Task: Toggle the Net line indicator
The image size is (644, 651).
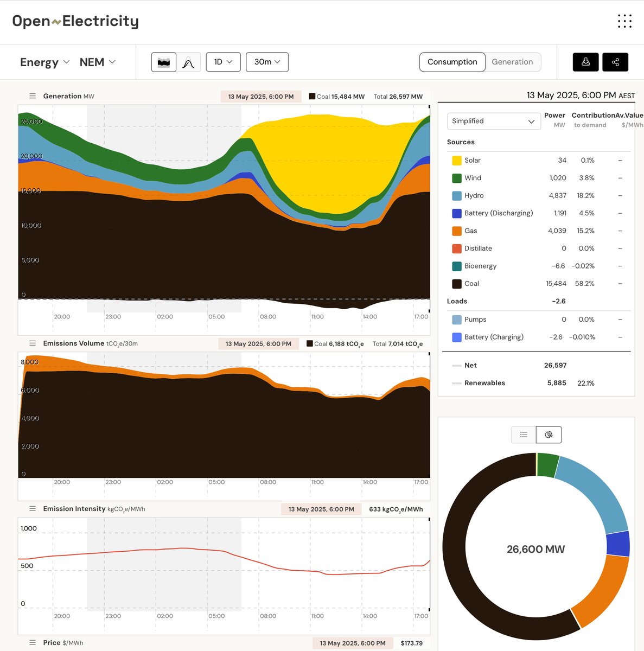Action: pyautogui.click(x=457, y=366)
